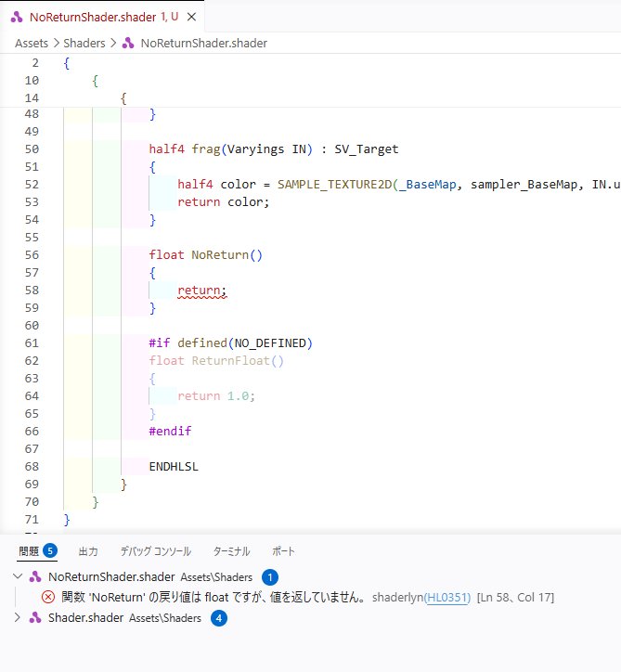This screenshot has height=672, width=621.
Task: Click the red error icon on the NoReturn problem
Action: pyautogui.click(x=48, y=597)
